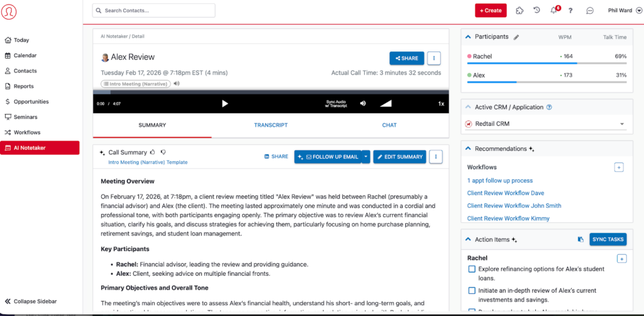Open the history clock icon
This screenshot has height=316, width=644.
click(x=536, y=11)
